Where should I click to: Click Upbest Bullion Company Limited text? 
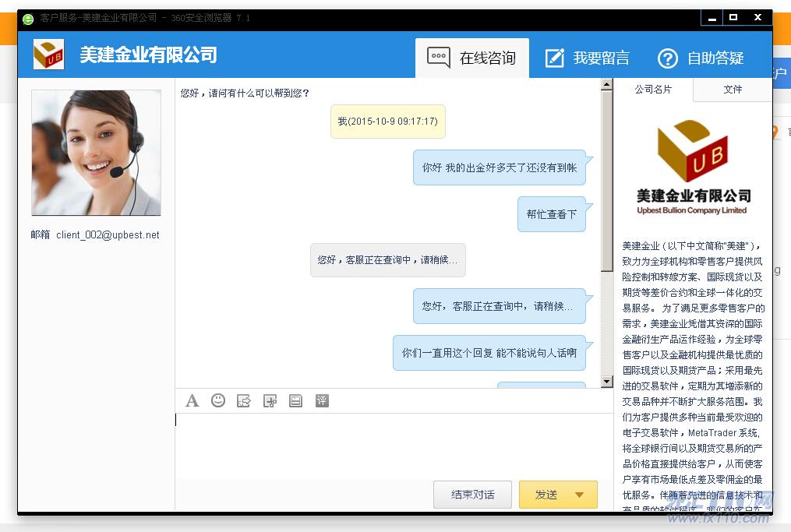[691, 210]
